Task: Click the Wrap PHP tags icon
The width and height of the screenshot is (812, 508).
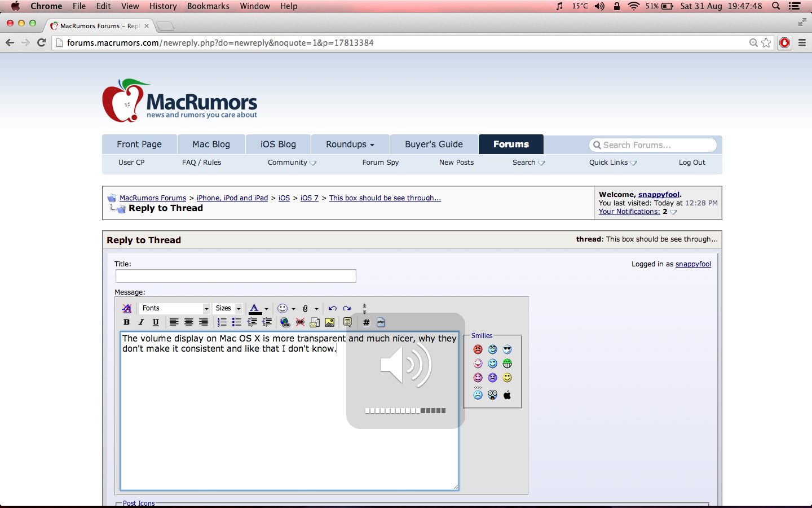Action: click(381, 322)
